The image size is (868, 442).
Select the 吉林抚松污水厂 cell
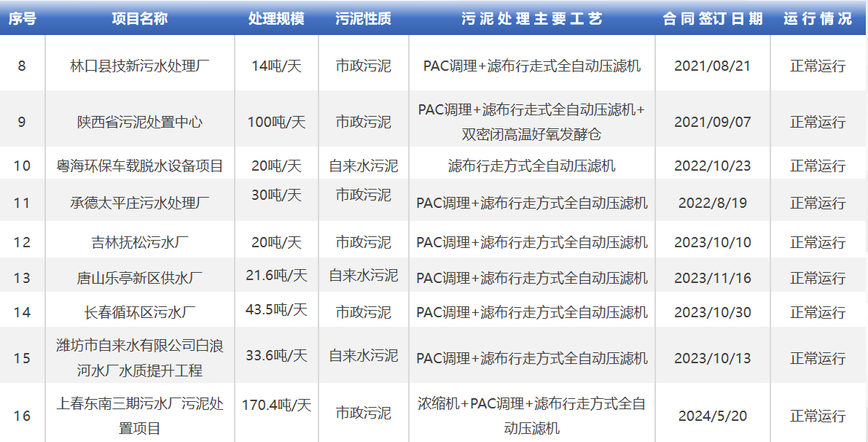coord(139,242)
